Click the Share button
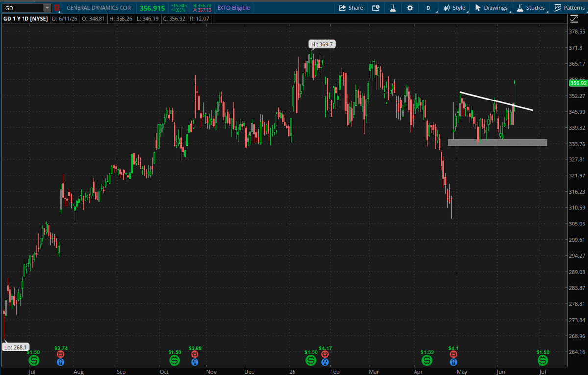This screenshot has height=375, width=588. pyautogui.click(x=351, y=8)
